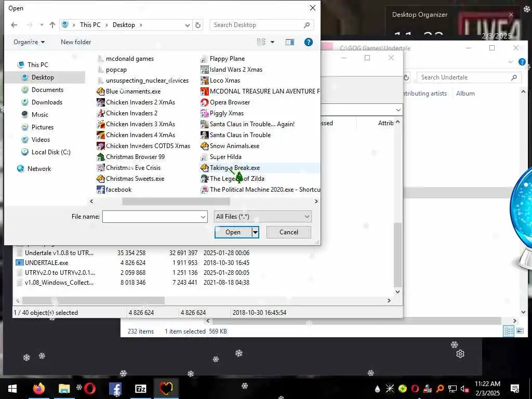Click the Back arrow in Open dialog
The image size is (532, 399).
[14, 25]
